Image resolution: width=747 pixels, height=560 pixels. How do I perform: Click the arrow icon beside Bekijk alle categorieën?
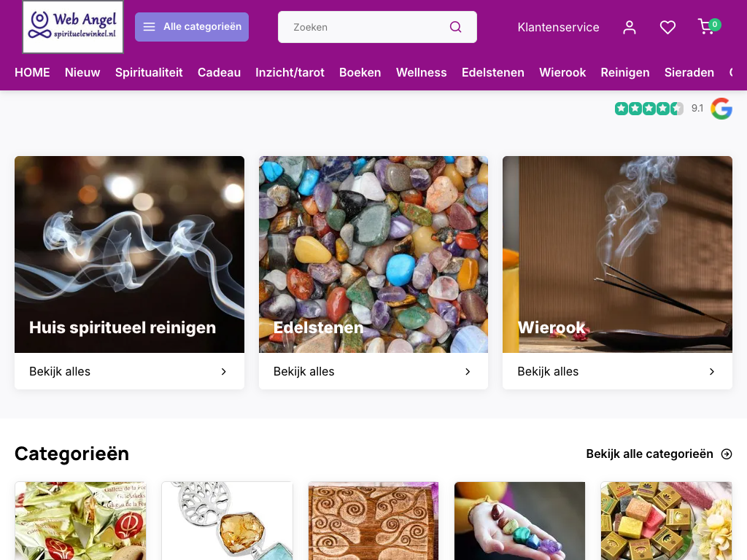727,454
